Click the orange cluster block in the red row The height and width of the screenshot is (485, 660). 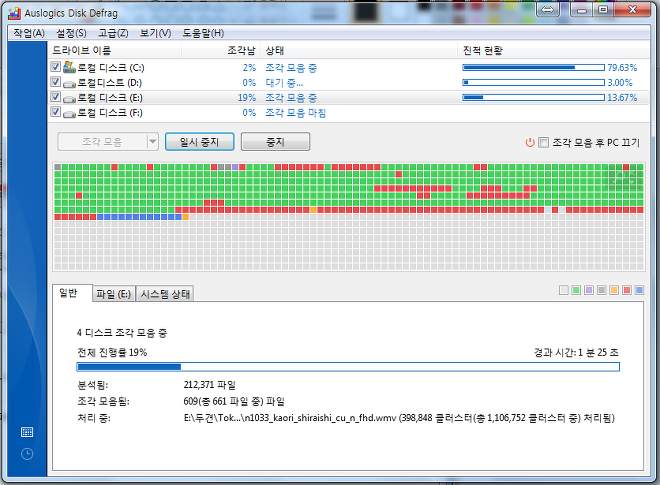(x=313, y=210)
